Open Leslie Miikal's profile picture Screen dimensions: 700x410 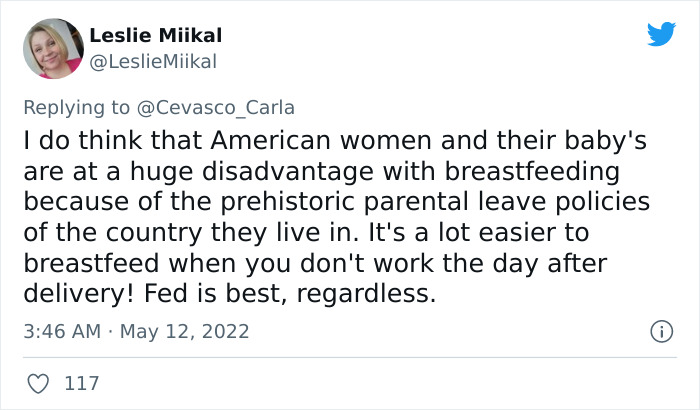coord(52,49)
